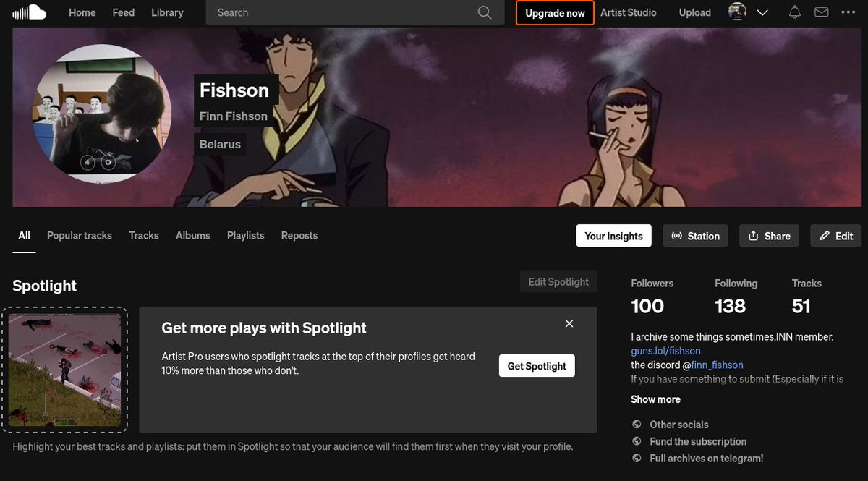Open the Feed page
Image resolution: width=868 pixels, height=481 pixels.
tap(124, 12)
